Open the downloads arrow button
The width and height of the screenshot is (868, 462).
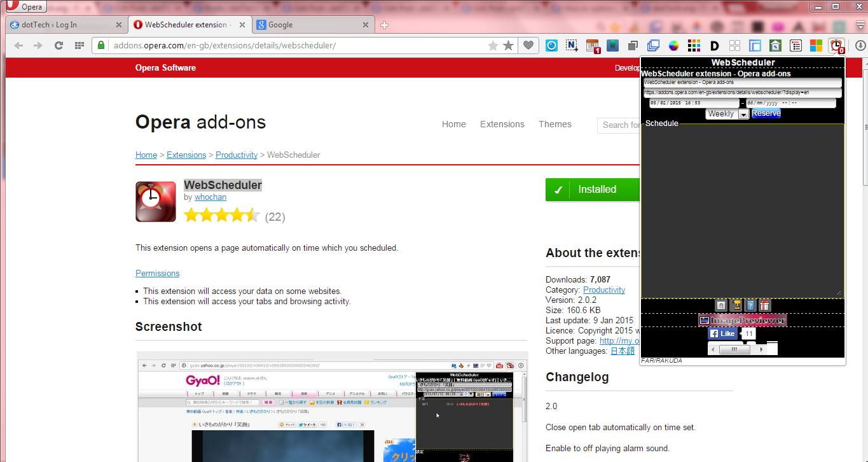(x=860, y=46)
